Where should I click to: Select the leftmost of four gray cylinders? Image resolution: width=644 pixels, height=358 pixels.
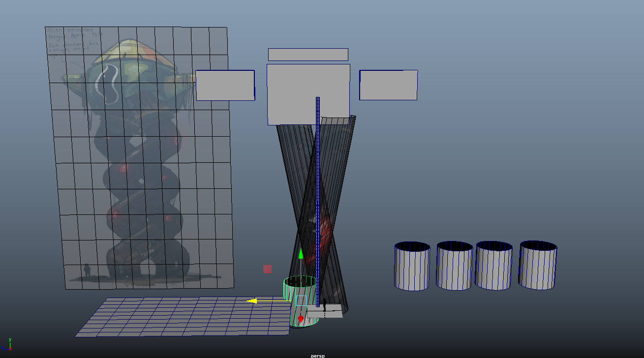412,266
